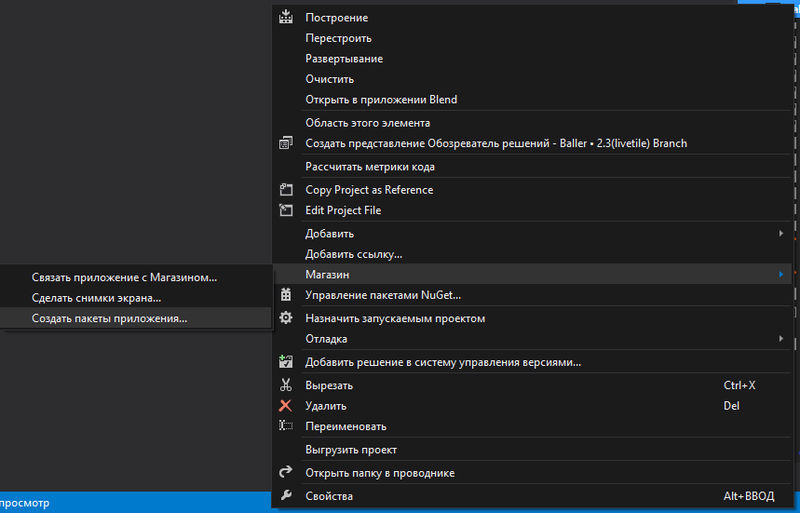Viewport: 800px width, 513px height.
Task: Choose Очистить from the menu
Action: coord(532,79)
